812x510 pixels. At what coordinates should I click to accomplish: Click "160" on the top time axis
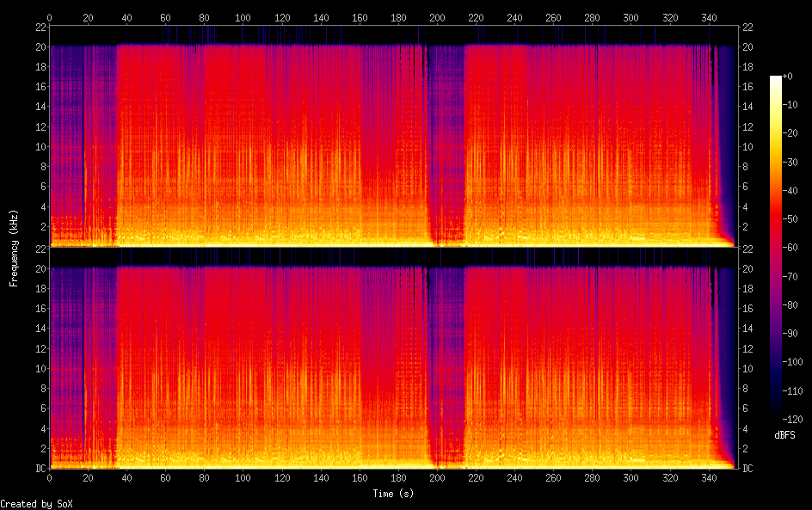(360, 17)
